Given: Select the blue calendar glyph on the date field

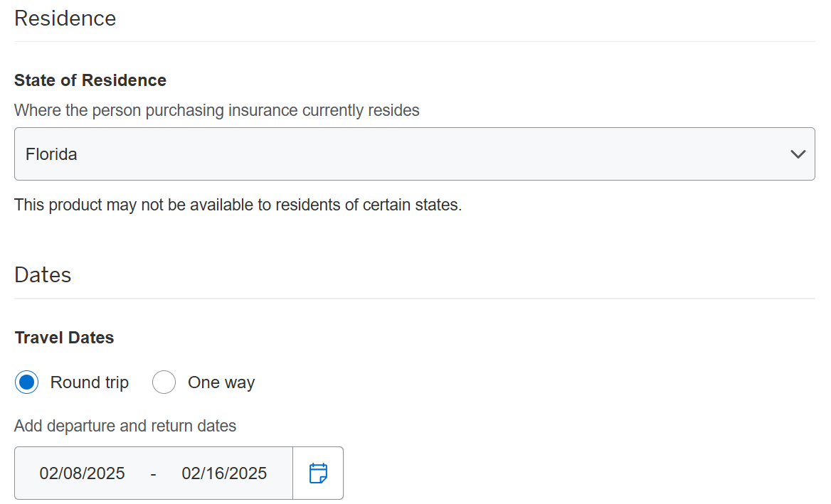Looking at the screenshot, I should 318,473.
